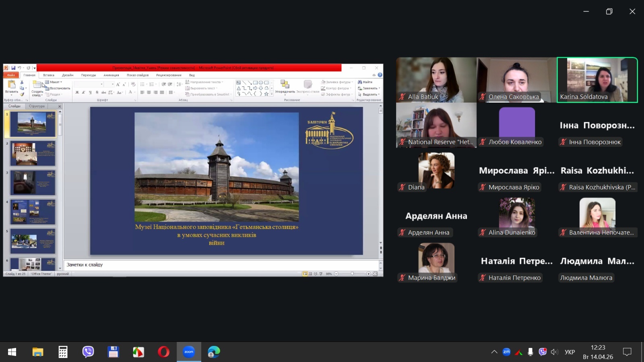Open the Вставка ribbon tab
This screenshot has height=362, width=644.
tap(48, 75)
